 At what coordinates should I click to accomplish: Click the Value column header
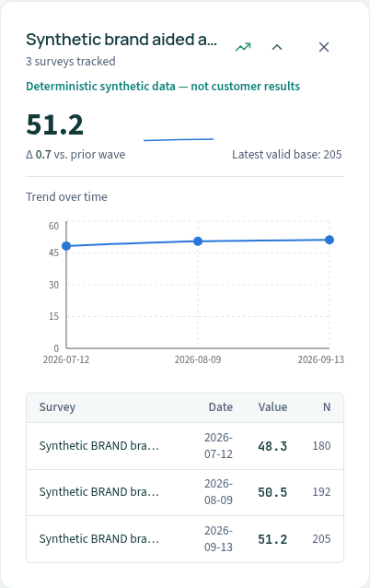272,407
